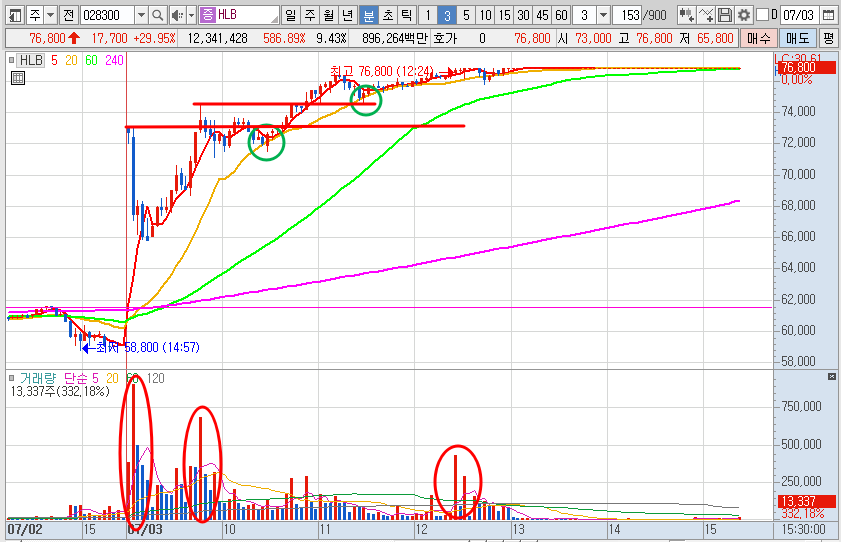Click the 매도 sell button
The height and width of the screenshot is (542, 841).
797,38
